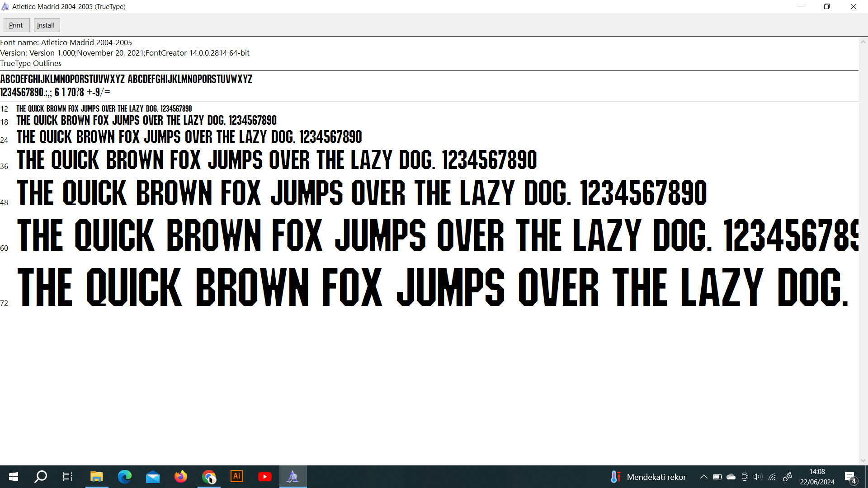Open the clock and date flyout
The image size is (868, 488).
(817, 477)
